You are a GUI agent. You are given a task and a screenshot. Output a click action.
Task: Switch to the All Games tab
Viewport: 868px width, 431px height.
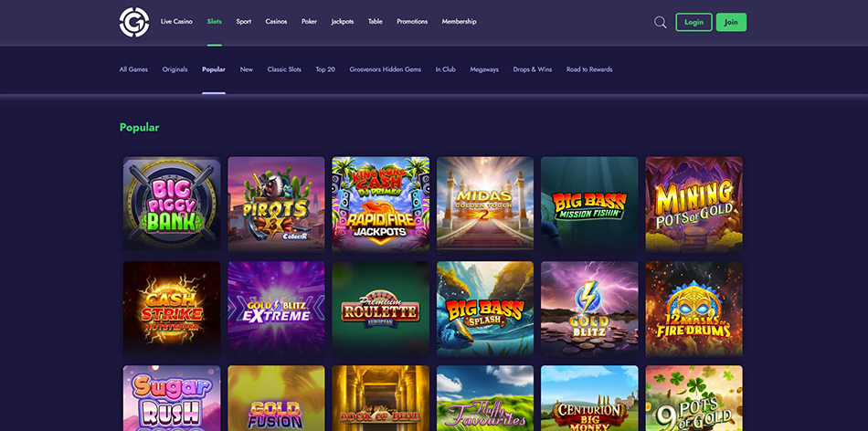[133, 69]
